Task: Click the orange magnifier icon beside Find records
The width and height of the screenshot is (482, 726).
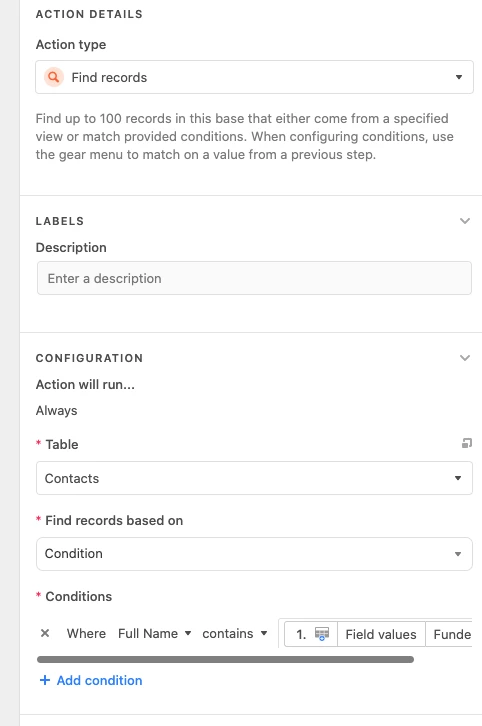Action: [54, 77]
